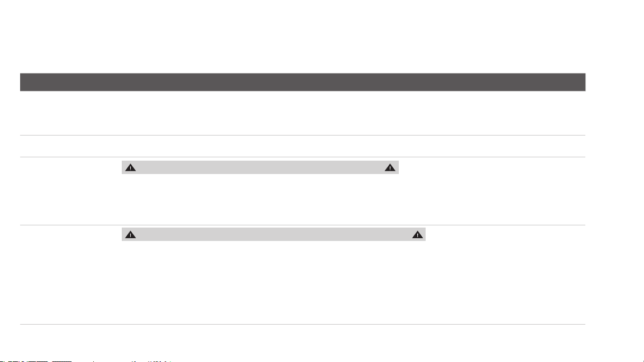Click the blank area beneath the upper warning banner
This screenshot has height=362, width=644.
click(x=353, y=199)
